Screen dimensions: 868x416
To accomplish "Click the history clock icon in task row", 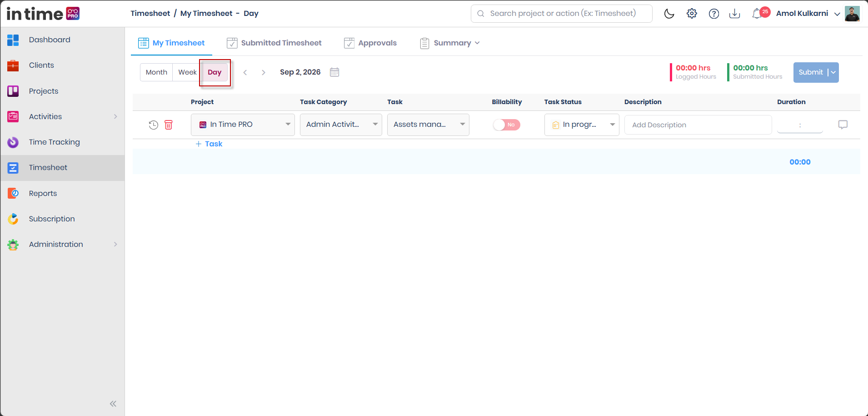I will point(154,125).
